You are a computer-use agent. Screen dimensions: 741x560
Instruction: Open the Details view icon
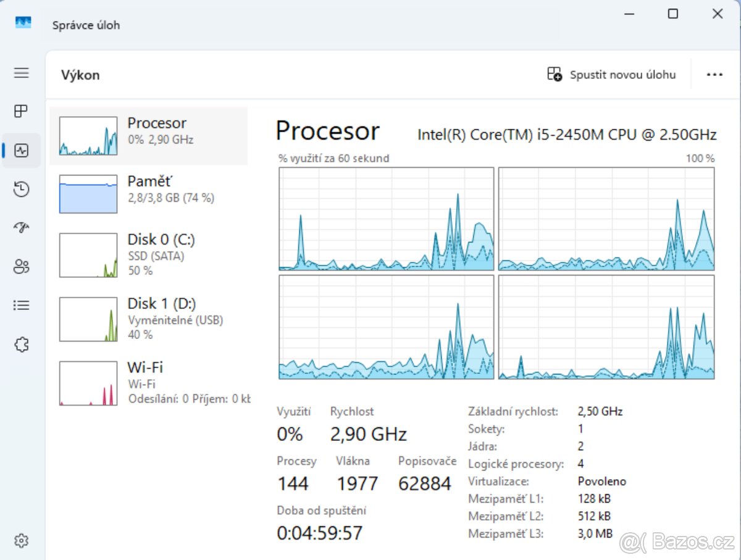tap(21, 305)
